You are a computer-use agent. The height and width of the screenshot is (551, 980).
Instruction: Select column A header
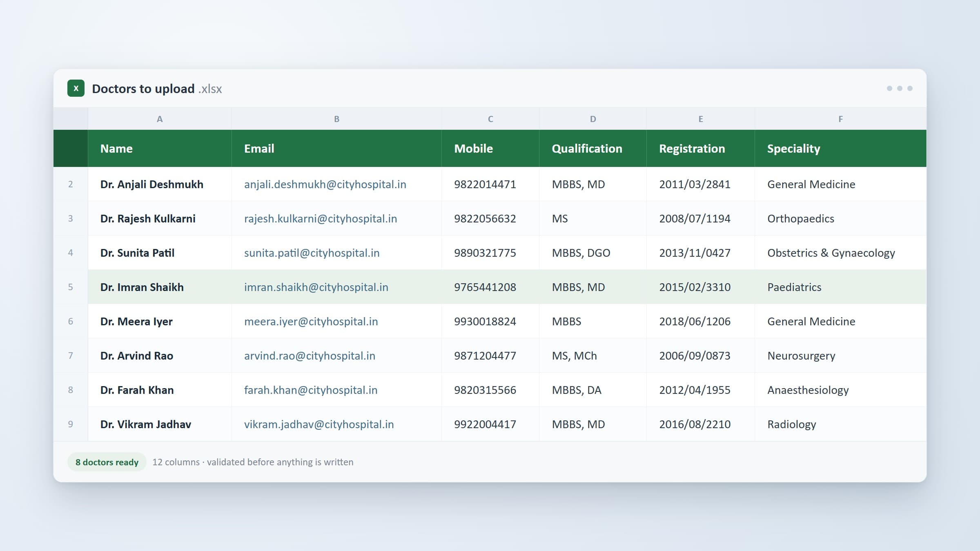(160, 119)
